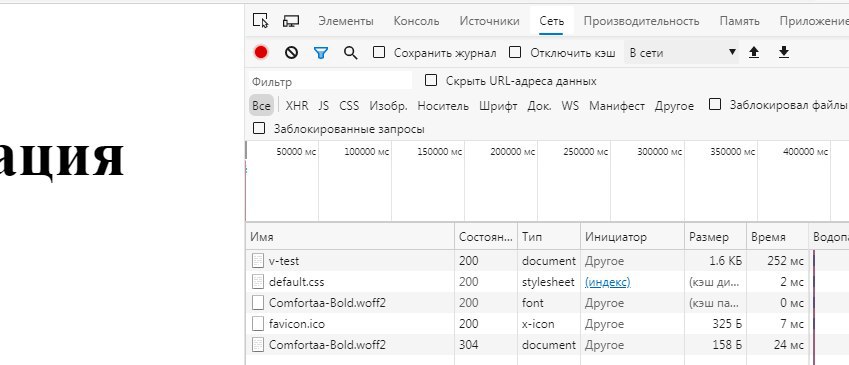Stop recording with the red record button
The height and width of the screenshot is (365, 849).
click(261, 52)
